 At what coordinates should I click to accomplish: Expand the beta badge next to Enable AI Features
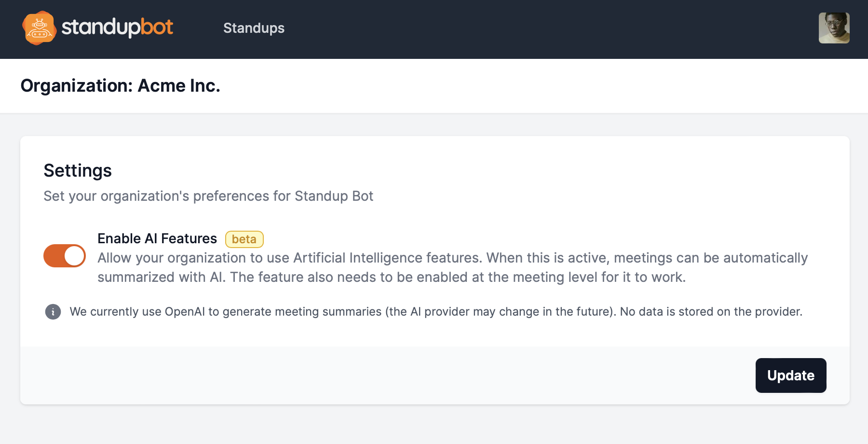coord(244,239)
